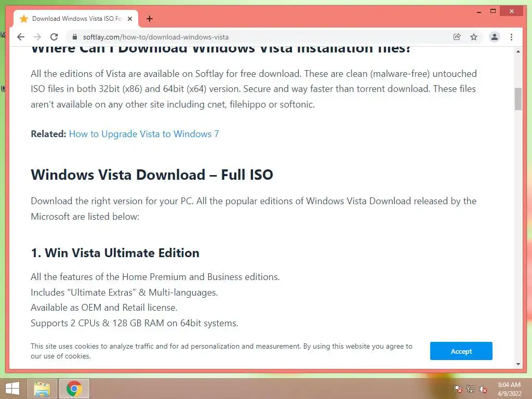
Task: Click the tab's star favicon
Action: 24,19
